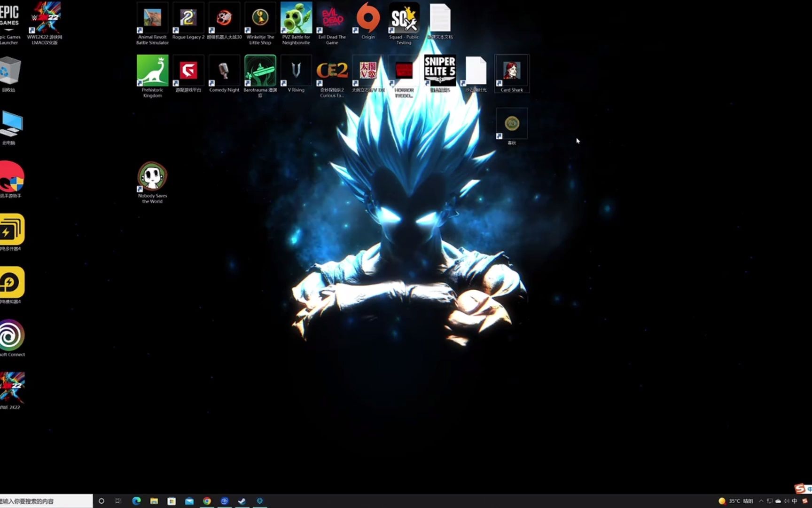
Task: Open Animal Revolt Battle Simulator shortcut
Action: 152,23
